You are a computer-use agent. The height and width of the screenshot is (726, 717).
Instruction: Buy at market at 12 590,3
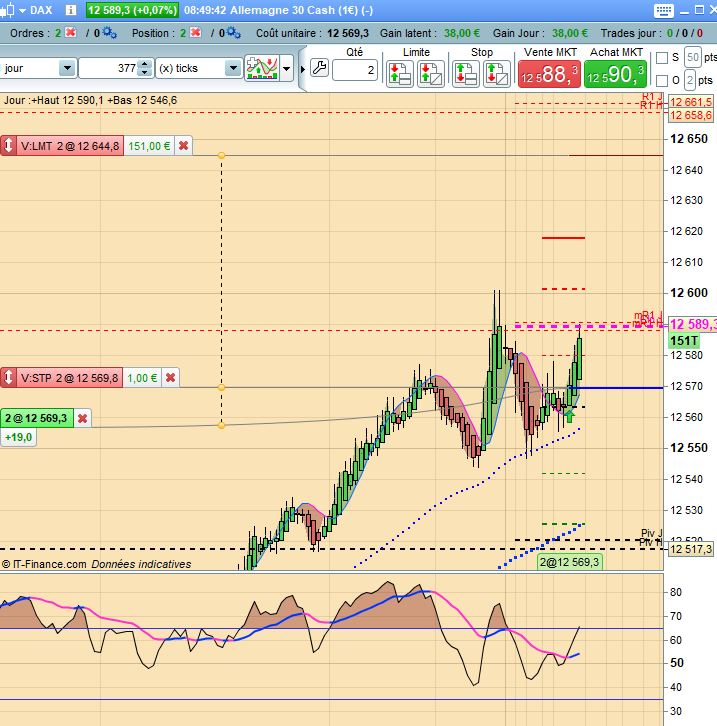(x=615, y=74)
